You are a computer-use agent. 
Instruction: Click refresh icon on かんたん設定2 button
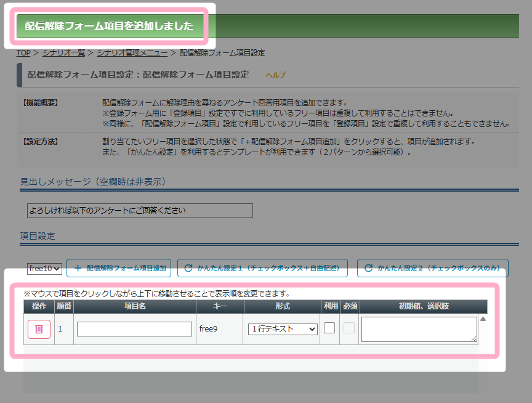coord(368,268)
